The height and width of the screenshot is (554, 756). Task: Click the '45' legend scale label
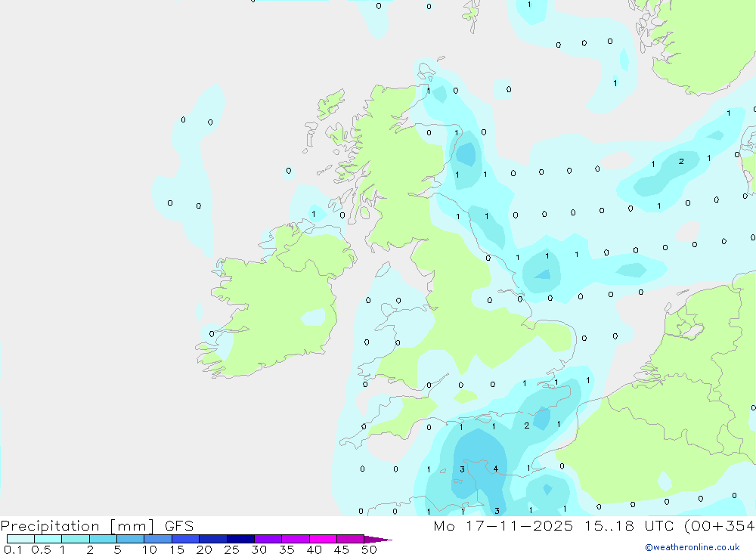click(x=342, y=549)
